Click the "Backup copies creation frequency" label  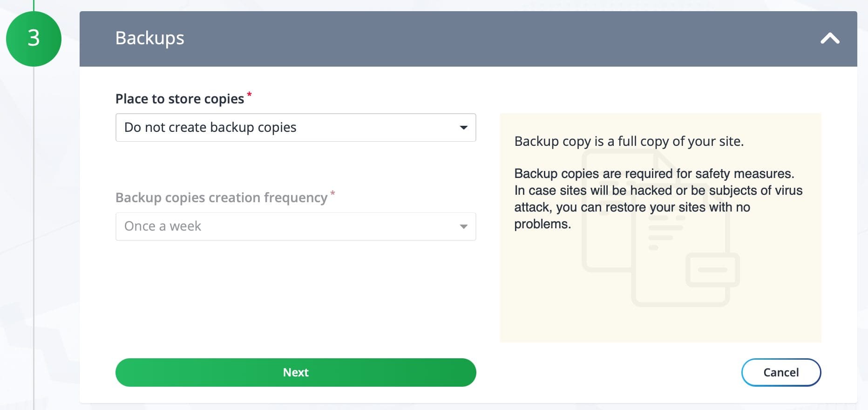point(221,198)
